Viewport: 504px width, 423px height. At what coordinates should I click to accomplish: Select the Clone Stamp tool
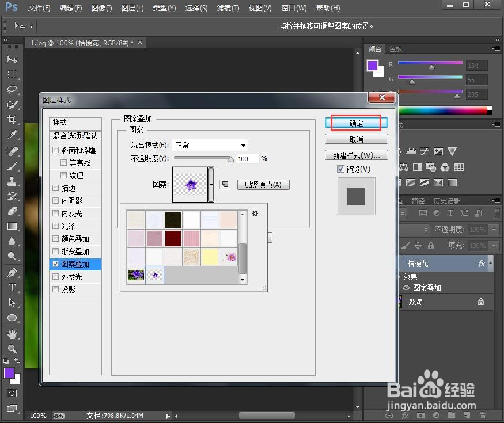[12, 181]
